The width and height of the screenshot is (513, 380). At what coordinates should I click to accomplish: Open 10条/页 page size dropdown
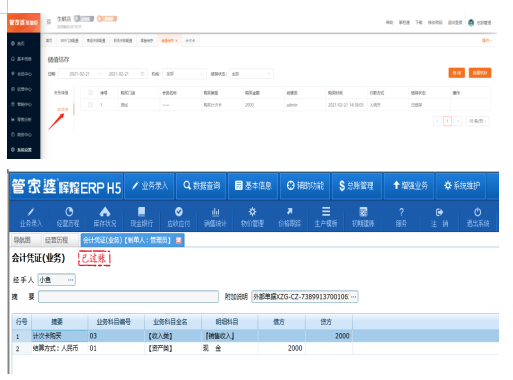click(x=477, y=121)
